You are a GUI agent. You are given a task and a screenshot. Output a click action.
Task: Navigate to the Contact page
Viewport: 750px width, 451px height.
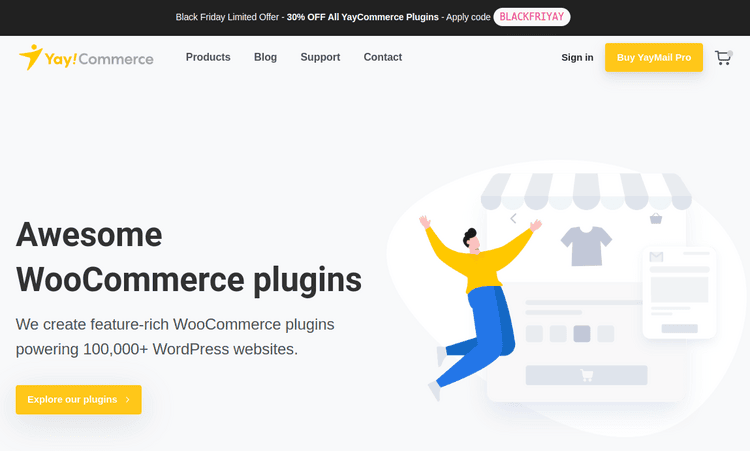[383, 58]
